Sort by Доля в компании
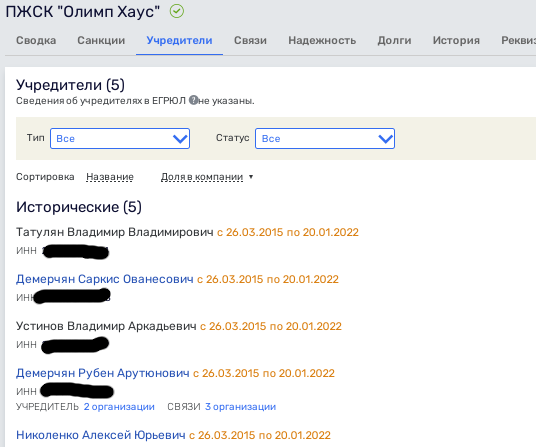 click(202, 177)
